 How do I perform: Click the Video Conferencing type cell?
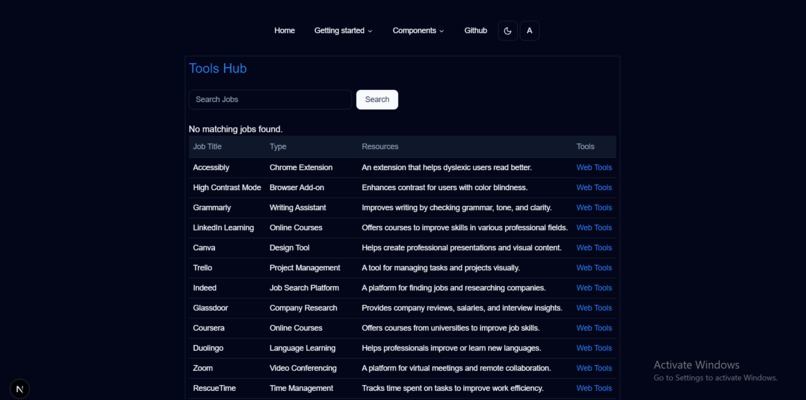[x=303, y=368]
